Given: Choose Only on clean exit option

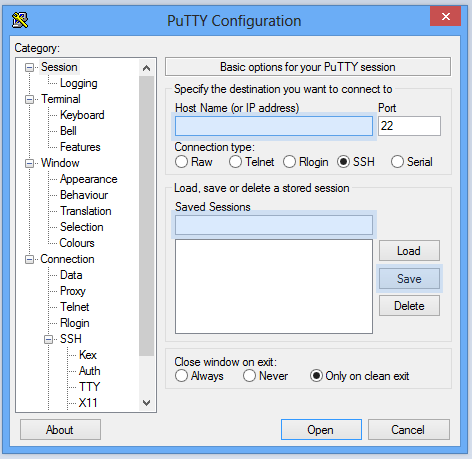Looking at the screenshot, I should pyautogui.click(x=316, y=376).
